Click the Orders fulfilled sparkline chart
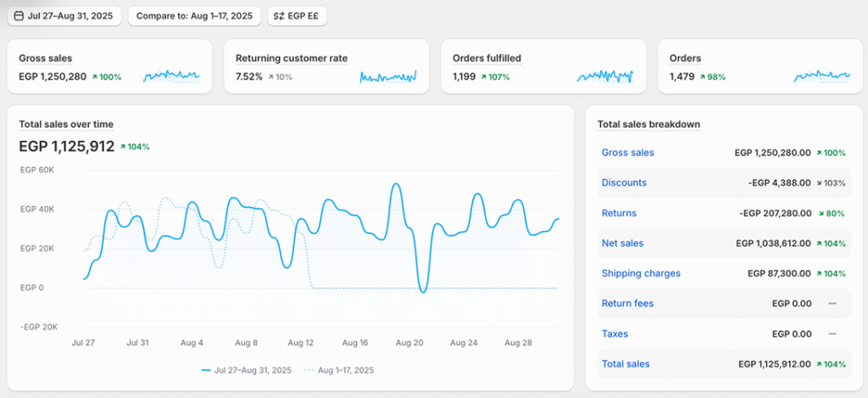The width and height of the screenshot is (868, 398). [605, 76]
